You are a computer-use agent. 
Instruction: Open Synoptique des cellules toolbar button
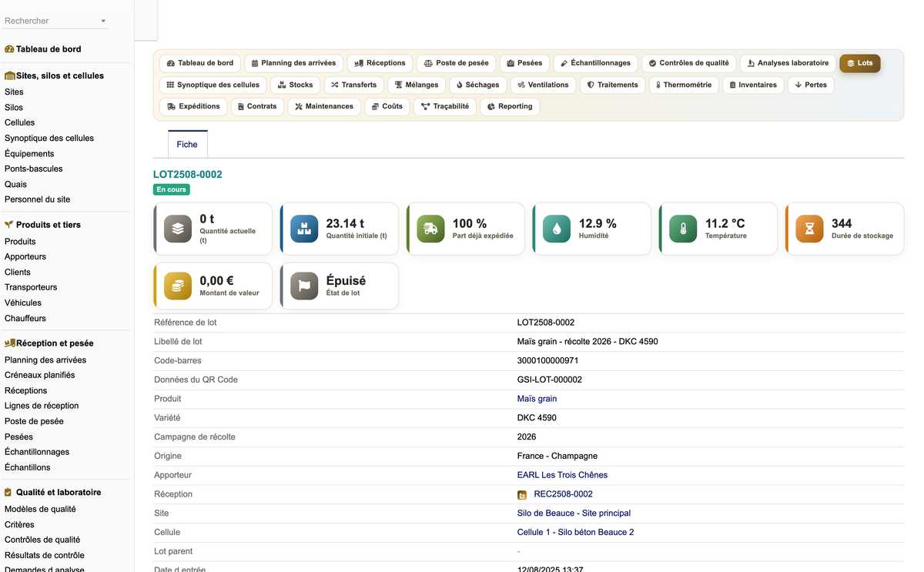(x=213, y=85)
